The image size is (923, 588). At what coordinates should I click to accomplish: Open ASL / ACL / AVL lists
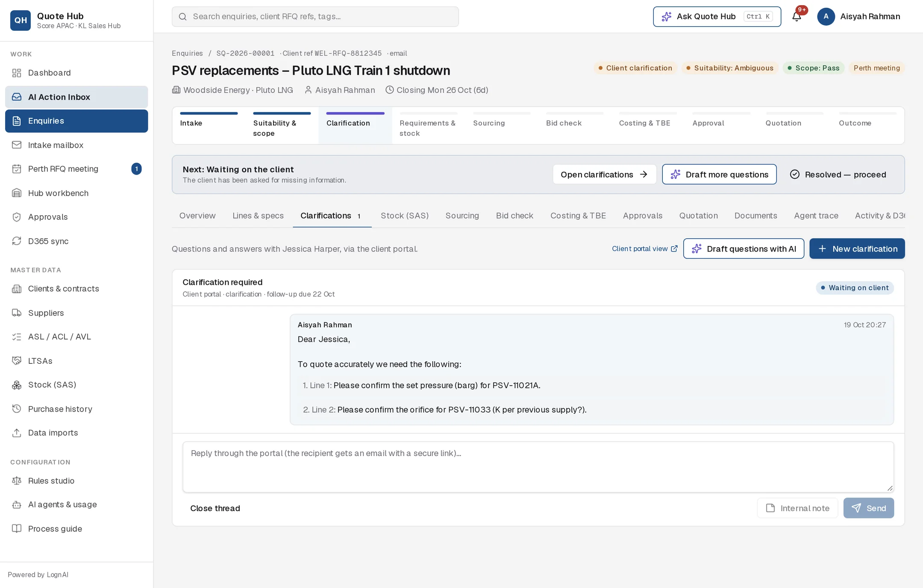pyautogui.click(x=76, y=337)
